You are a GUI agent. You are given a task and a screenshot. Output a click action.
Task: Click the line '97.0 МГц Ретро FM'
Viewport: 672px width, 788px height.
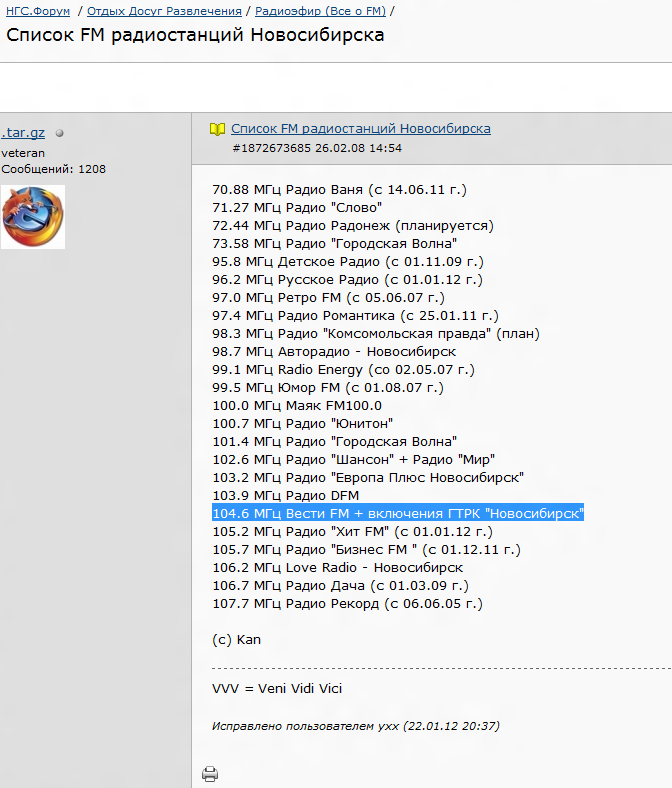(x=328, y=298)
